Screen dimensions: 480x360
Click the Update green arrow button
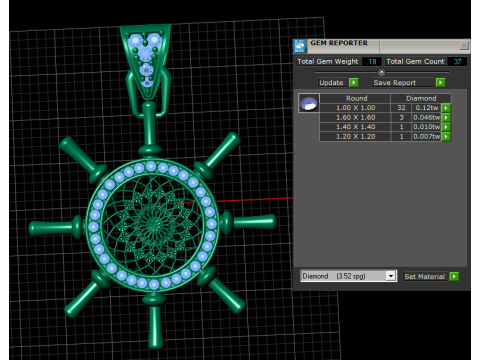pyautogui.click(x=354, y=82)
